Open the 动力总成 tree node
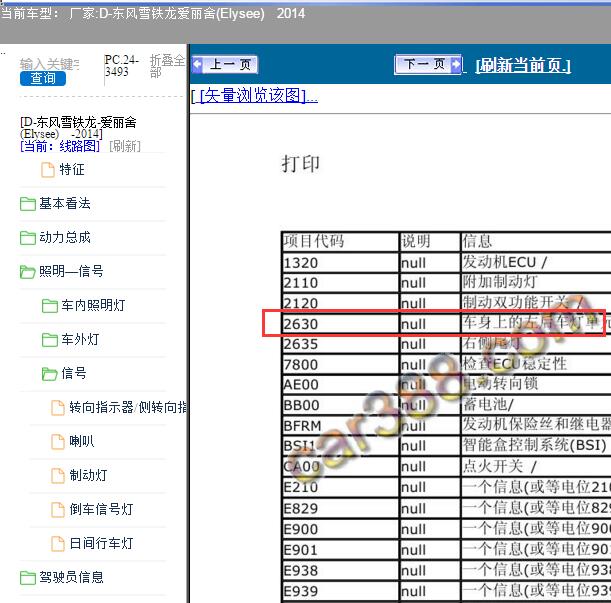Viewport: 611px width, 603px height. click(x=65, y=237)
